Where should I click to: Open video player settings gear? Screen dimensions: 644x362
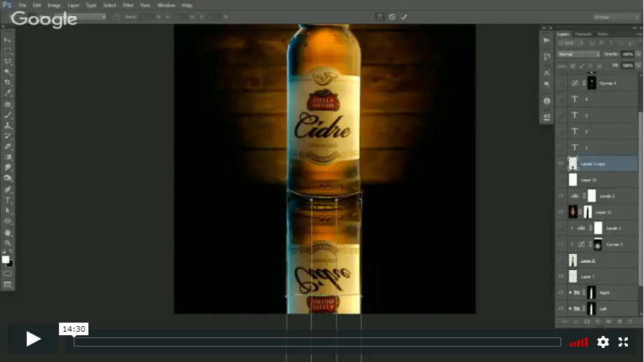pyautogui.click(x=603, y=342)
